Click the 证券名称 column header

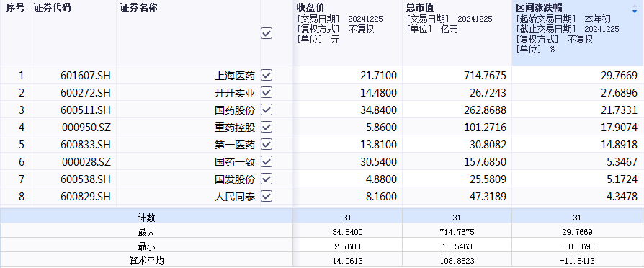click(138, 7)
